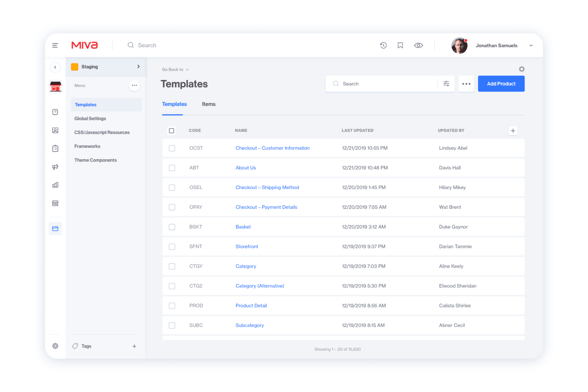The height and width of the screenshot is (392, 588).
Task: Click the eye preview icon
Action: point(418,45)
